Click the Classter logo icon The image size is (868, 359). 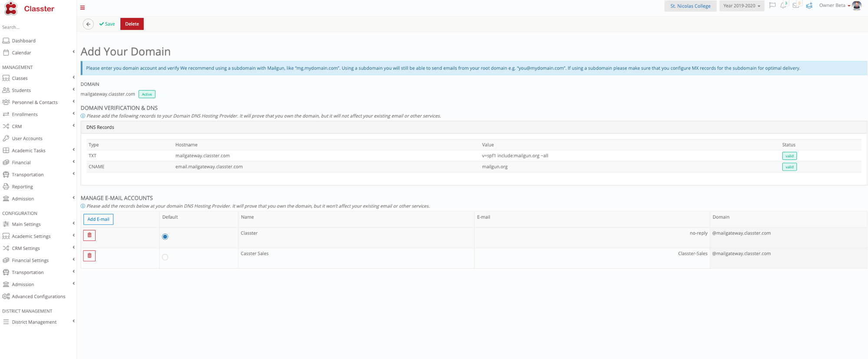click(x=11, y=8)
